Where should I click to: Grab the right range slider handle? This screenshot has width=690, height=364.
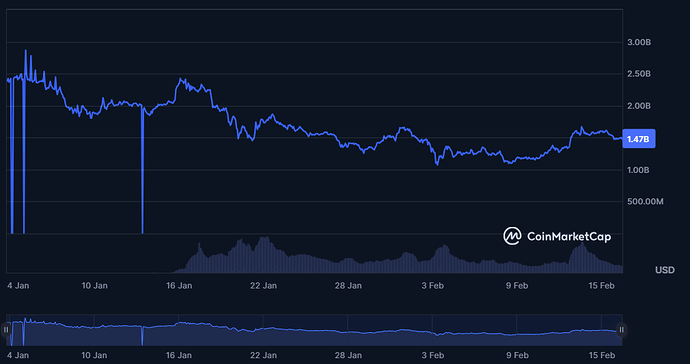621,330
